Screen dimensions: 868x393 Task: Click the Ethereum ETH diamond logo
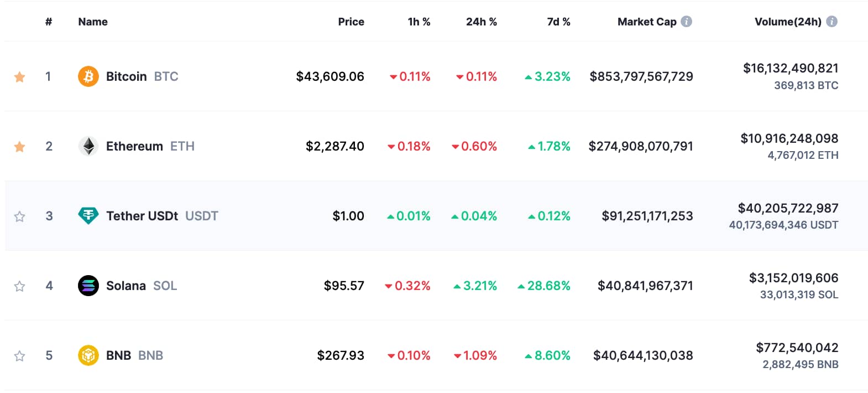[87, 146]
